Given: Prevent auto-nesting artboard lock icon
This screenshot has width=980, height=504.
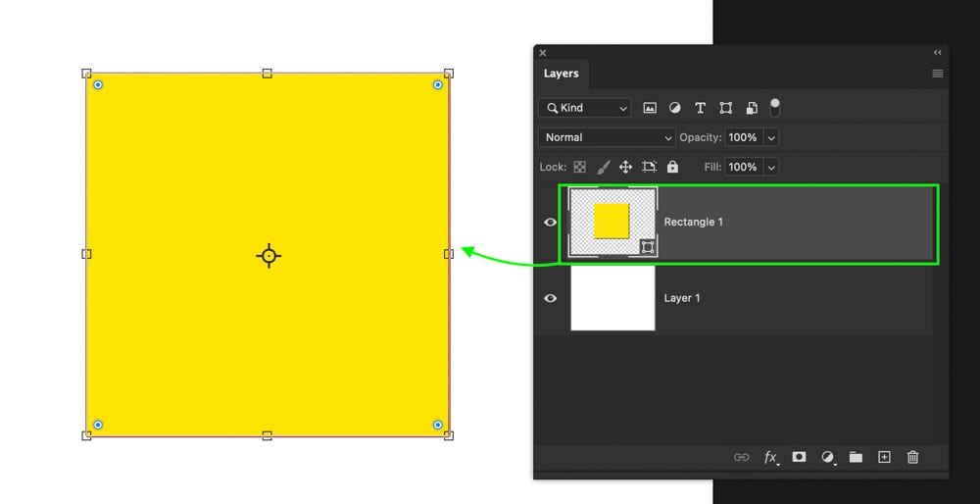Looking at the screenshot, I should pyautogui.click(x=650, y=167).
